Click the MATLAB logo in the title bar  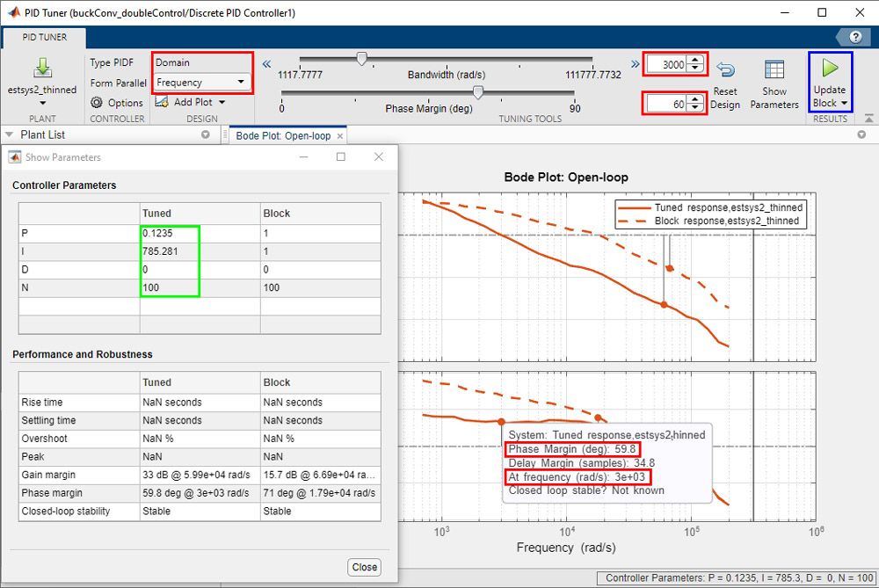[x=12, y=12]
